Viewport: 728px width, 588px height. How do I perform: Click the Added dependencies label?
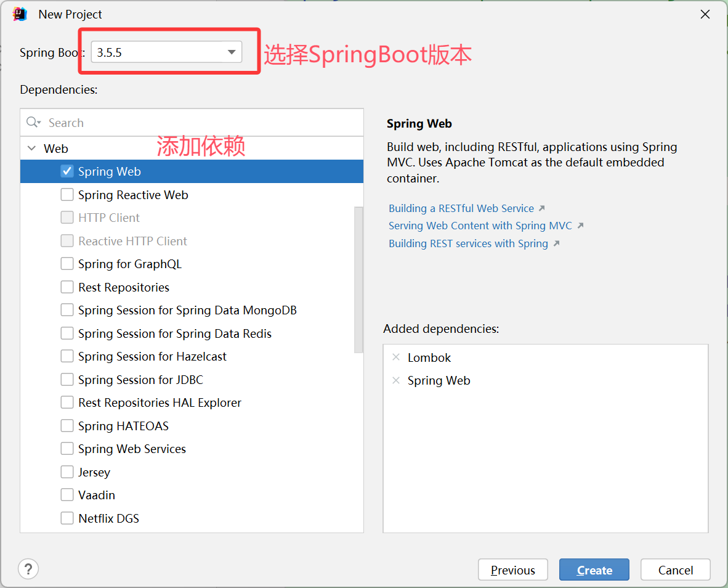click(441, 329)
